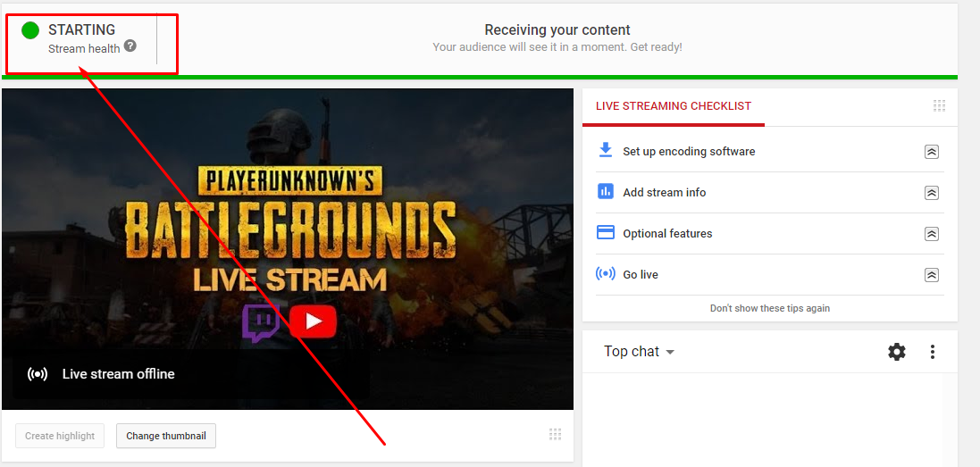Image resolution: width=980 pixels, height=467 pixels.
Task: Click the green STARTING status indicator dot
Action: pyautogui.click(x=30, y=30)
